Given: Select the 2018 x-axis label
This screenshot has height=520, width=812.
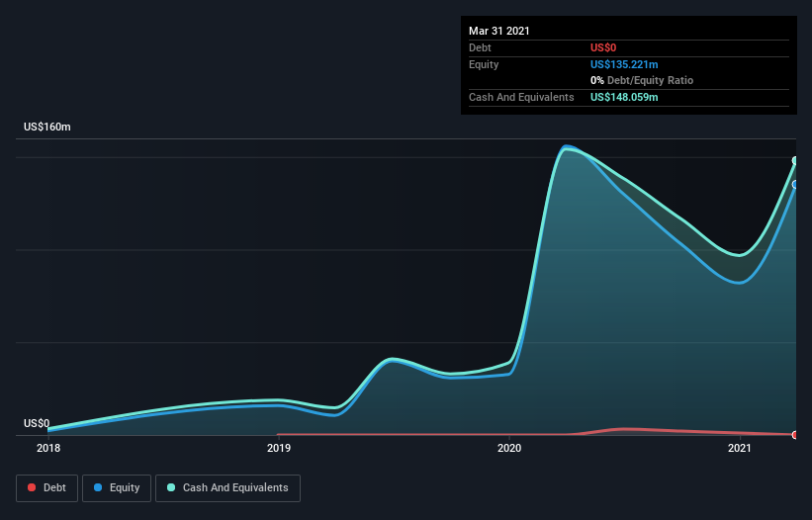Looking at the screenshot, I should tap(48, 448).
